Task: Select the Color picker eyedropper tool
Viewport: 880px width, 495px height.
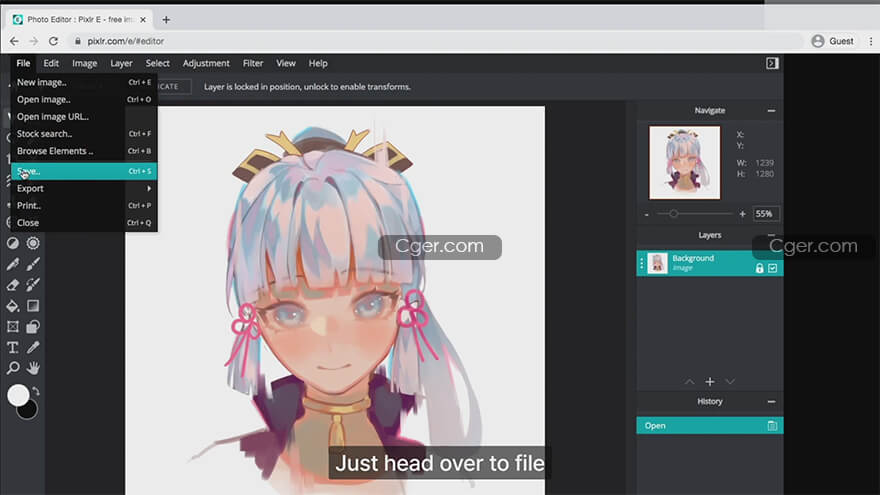Action: tap(33, 347)
